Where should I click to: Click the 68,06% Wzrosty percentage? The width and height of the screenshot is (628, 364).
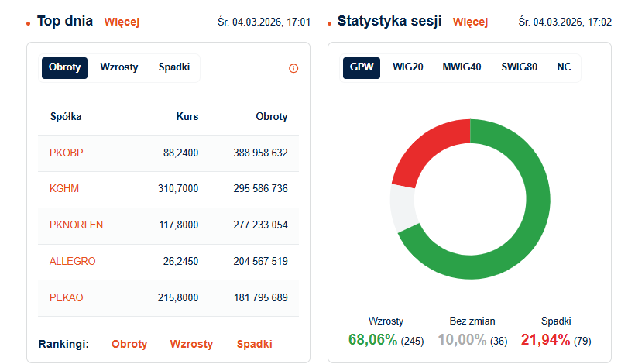(x=373, y=340)
